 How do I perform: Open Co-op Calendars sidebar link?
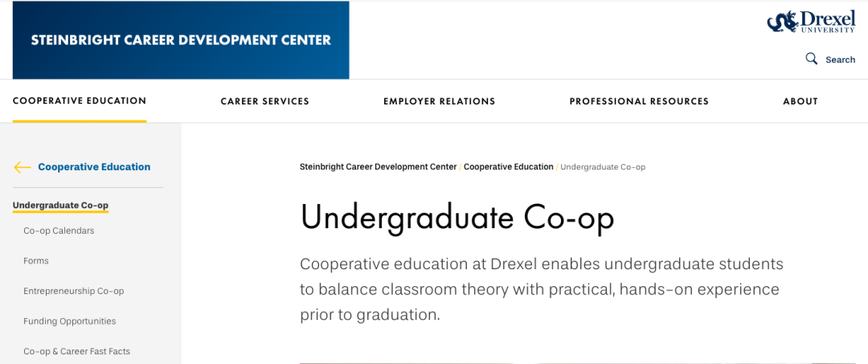click(x=59, y=231)
